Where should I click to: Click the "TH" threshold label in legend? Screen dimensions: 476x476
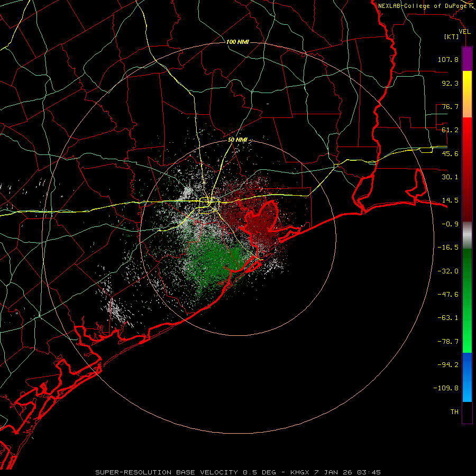pyautogui.click(x=454, y=412)
